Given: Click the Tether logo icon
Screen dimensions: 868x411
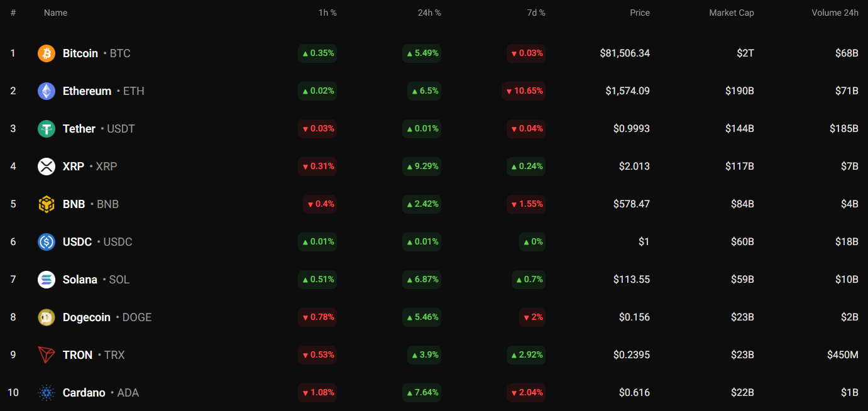Looking at the screenshot, I should (x=47, y=129).
